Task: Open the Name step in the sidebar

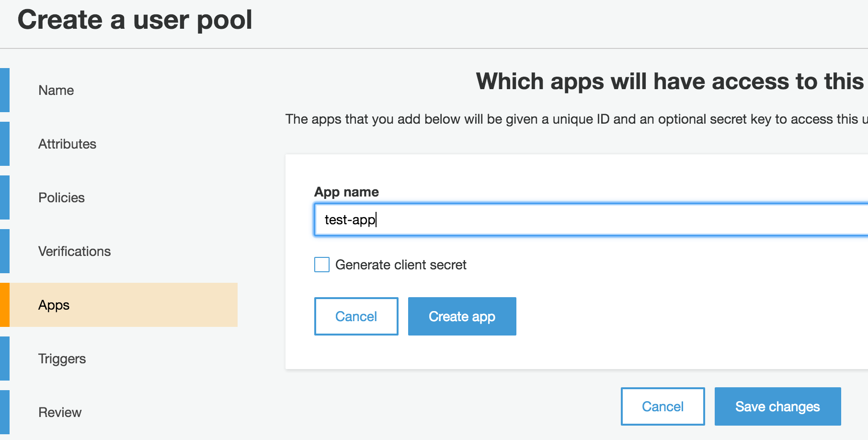Action: point(56,90)
